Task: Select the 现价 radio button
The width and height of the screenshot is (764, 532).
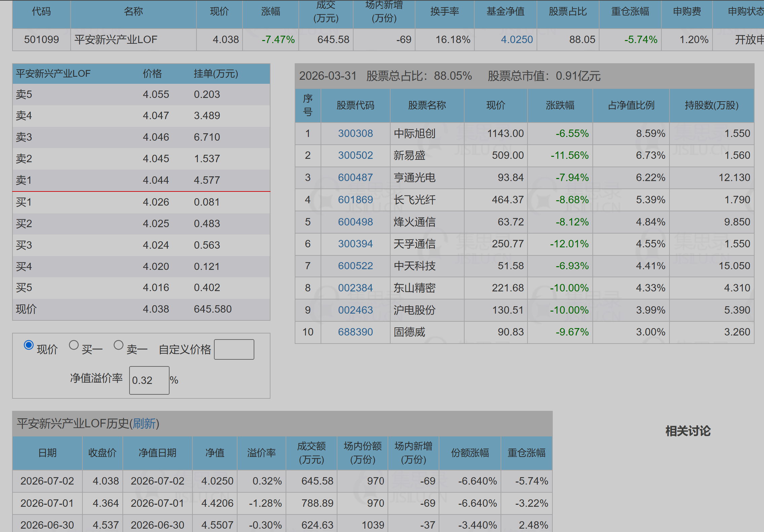Action: coord(29,345)
